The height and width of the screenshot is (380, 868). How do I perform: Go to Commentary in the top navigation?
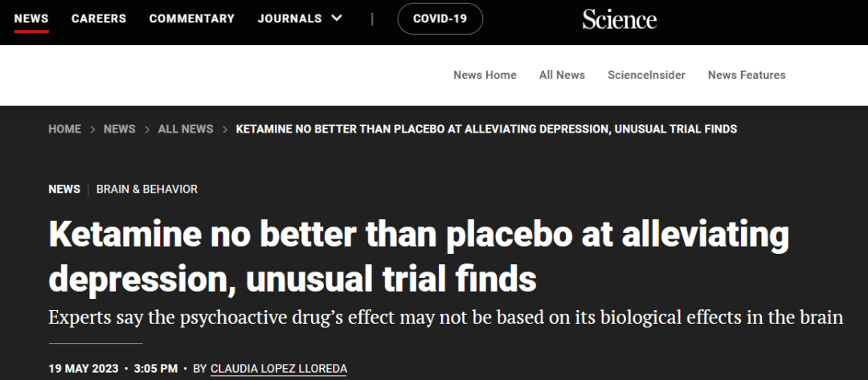pyautogui.click(x=192, y=18)
